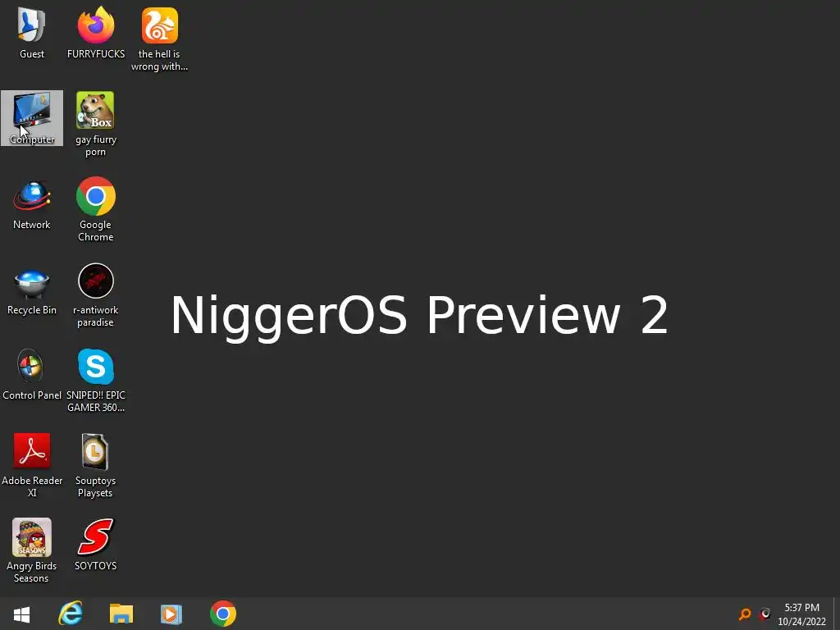Select the Computer desktop icon
840x630 pixels.
32,118
